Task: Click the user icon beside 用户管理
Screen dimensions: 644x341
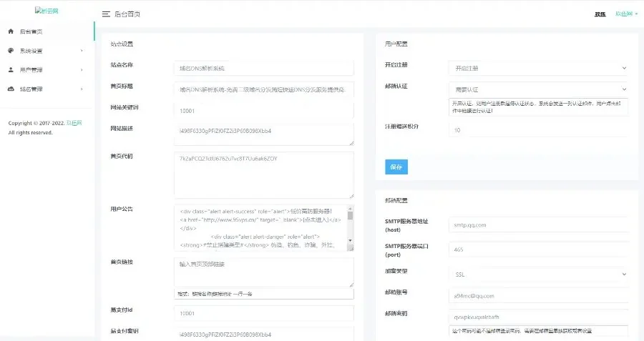Action: [x=11, y=70]
